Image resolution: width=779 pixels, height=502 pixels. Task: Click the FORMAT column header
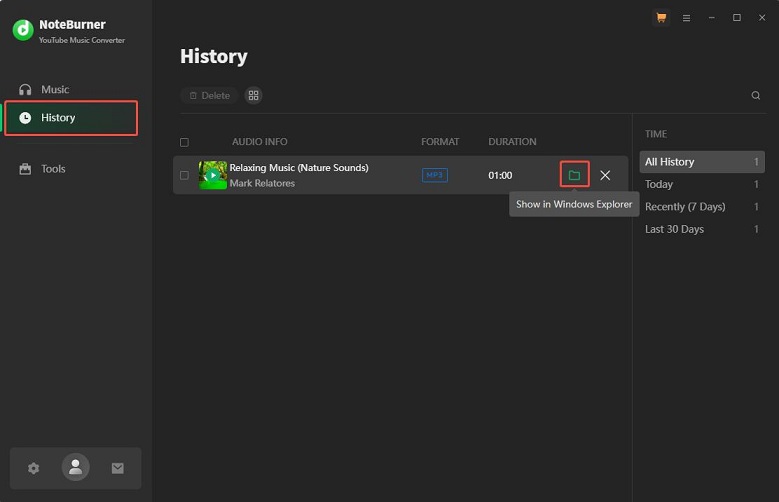[x=440, y=142]
